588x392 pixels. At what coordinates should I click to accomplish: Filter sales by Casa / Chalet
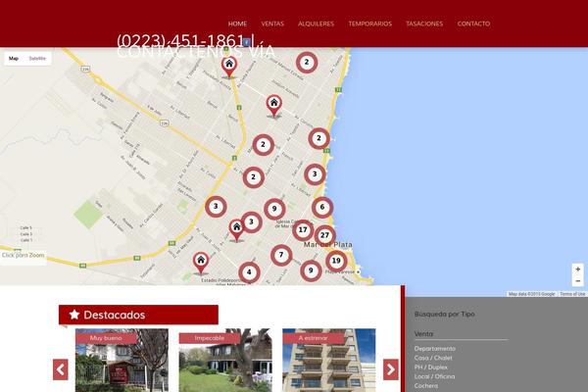click(433, 358)
